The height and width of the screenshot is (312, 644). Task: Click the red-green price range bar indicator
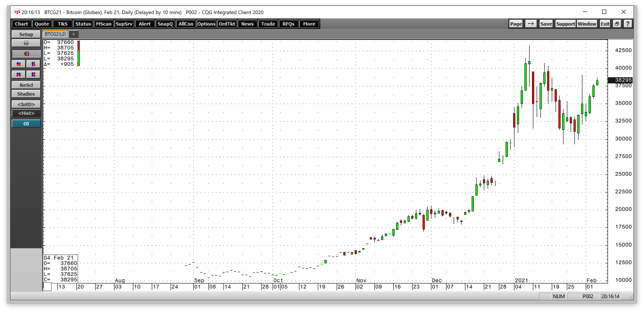[x=78, y=53]
